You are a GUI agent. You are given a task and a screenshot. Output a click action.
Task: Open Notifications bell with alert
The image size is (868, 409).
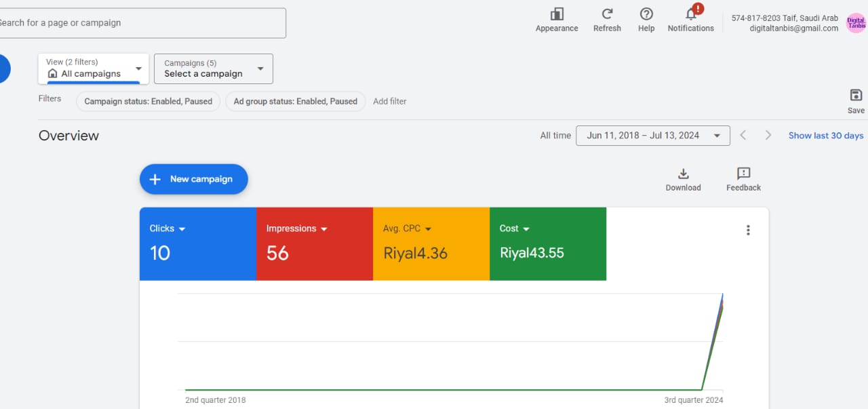pos(691,15)
